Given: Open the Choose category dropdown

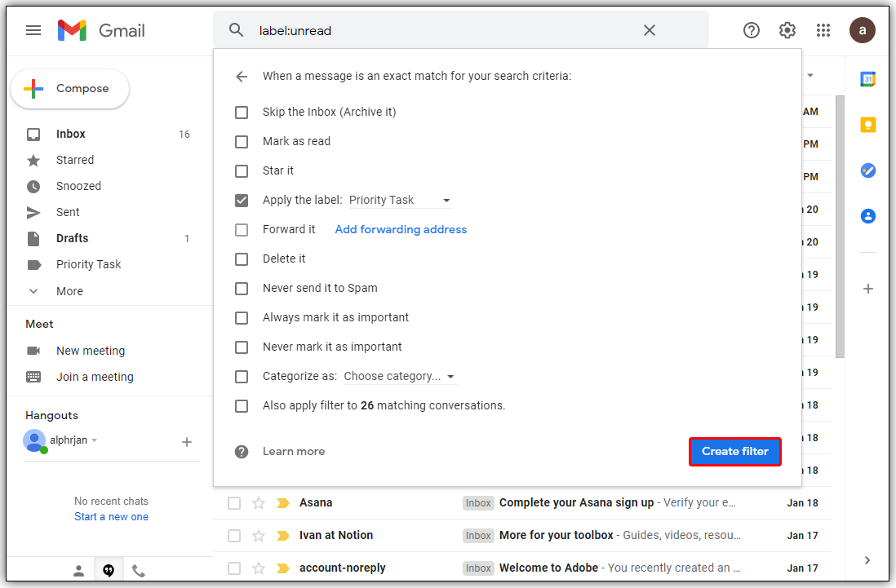Looking at the screenshot, I should (400, 377).
